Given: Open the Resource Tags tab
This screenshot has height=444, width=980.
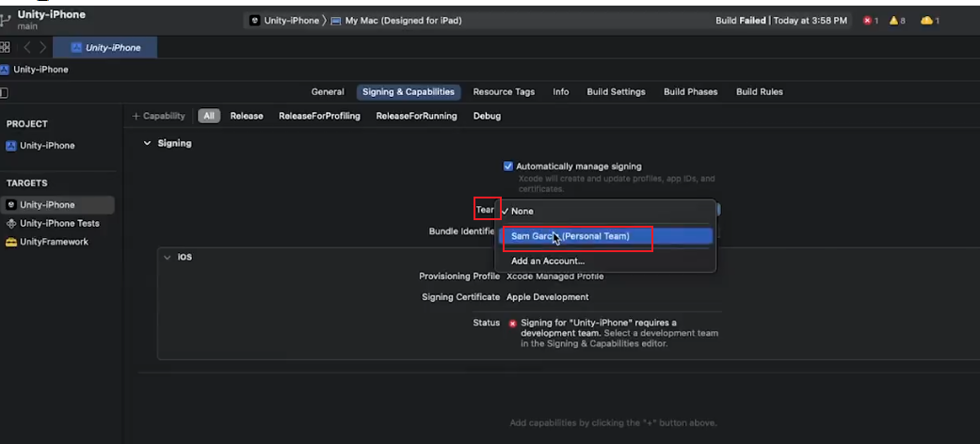Looking at the screenshot, I should coord(504,92).
